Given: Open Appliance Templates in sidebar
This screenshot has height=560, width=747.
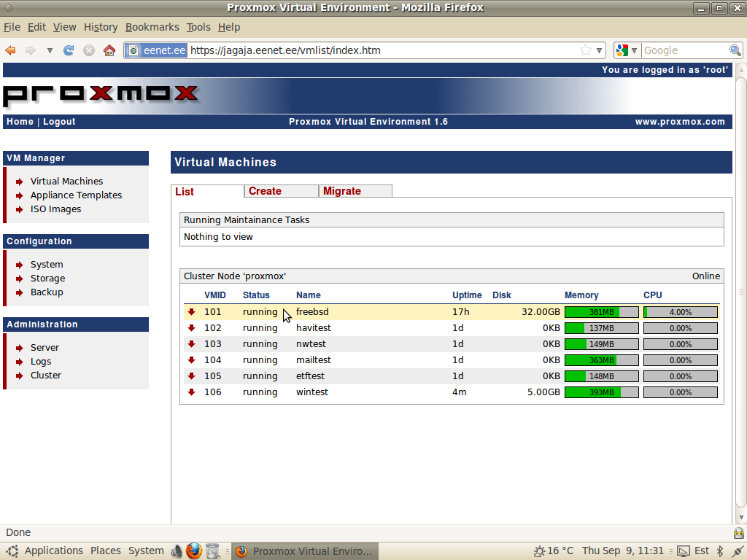Looking at the screenshot, I should pos(76,195).
